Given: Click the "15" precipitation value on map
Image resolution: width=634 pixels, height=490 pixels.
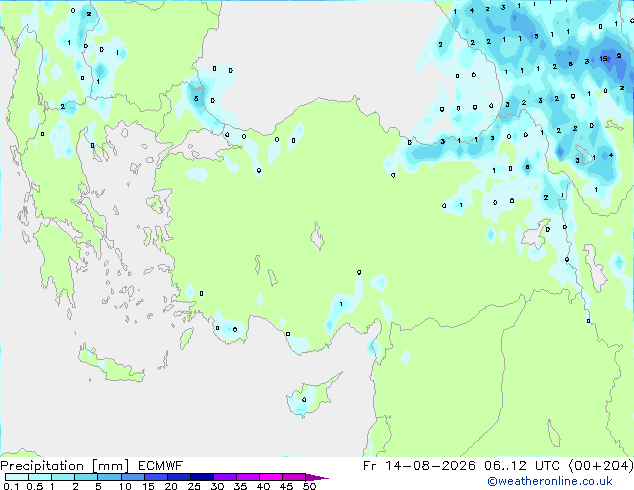Looking at the screenshot, I should click(604, 59).
